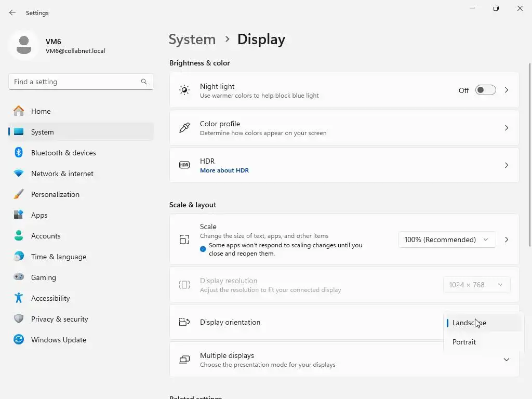Click the Windows Update icon
The width and height of the screenshot is (532, 399).
[x=19, y=340]
